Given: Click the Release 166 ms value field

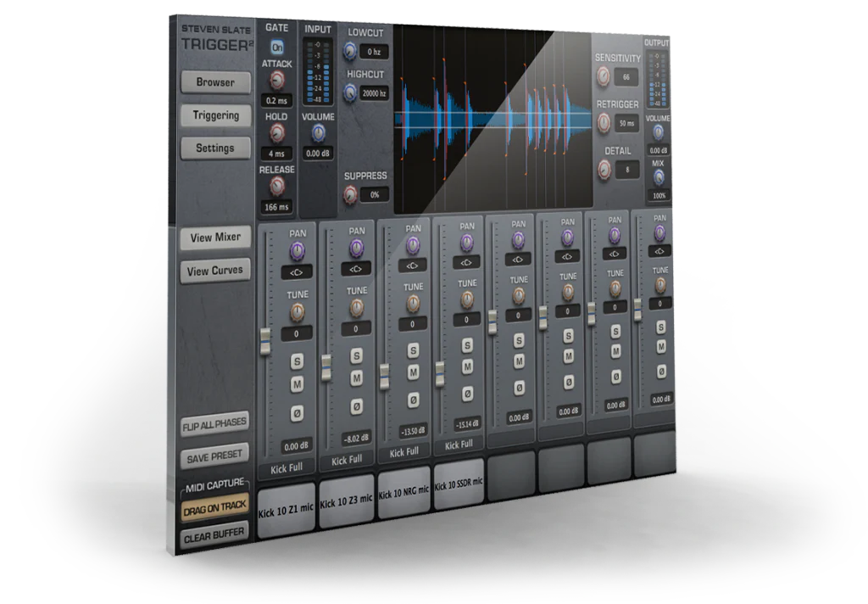Looking at the screenshot, I should click(276, 207).
